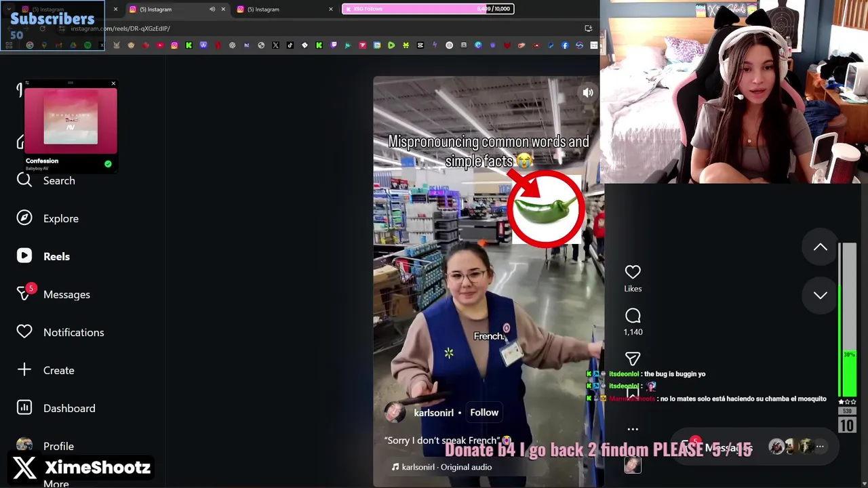This screenshot has width=868, height=488.
Task: Open X bookmark next to TikTok bookmark
Action: pyautogui.click(x=275, y=45)
